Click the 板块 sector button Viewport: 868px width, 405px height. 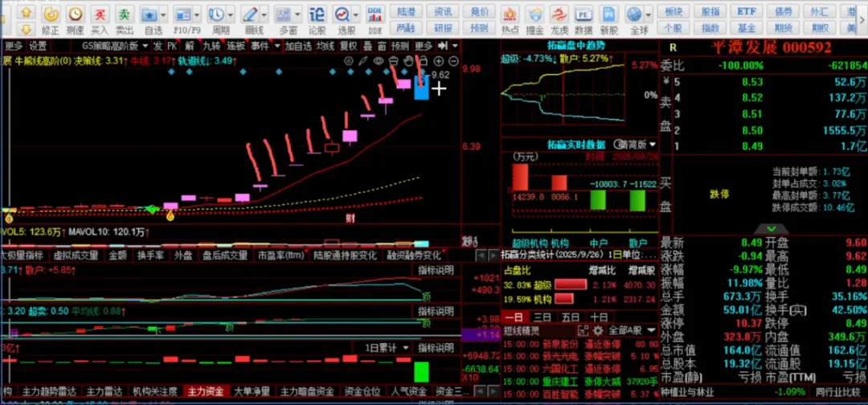pyautogui.click(x=674, y=11)
